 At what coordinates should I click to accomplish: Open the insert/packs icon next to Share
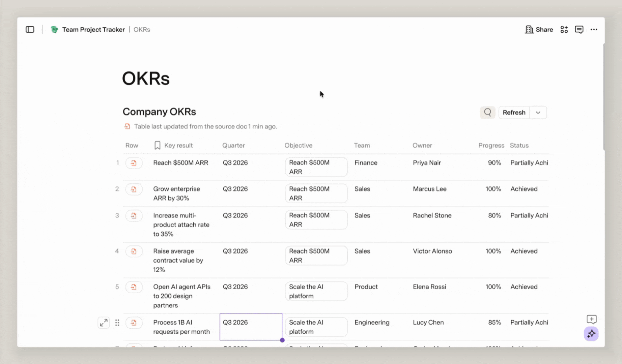point(564,29)
